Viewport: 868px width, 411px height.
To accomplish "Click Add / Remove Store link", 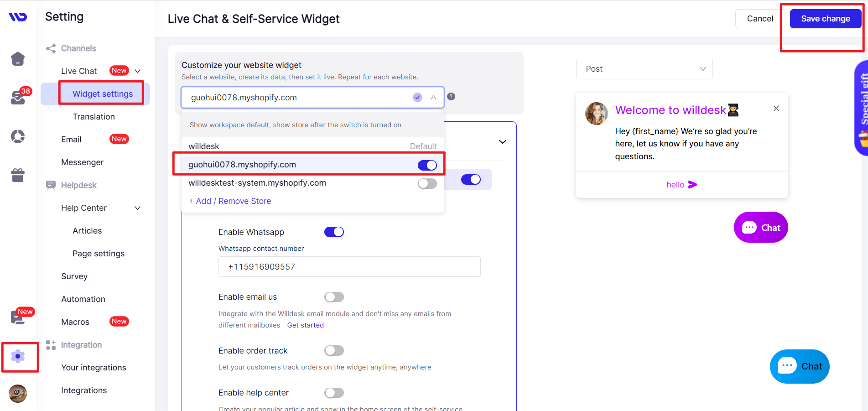I will coord(230,201).
